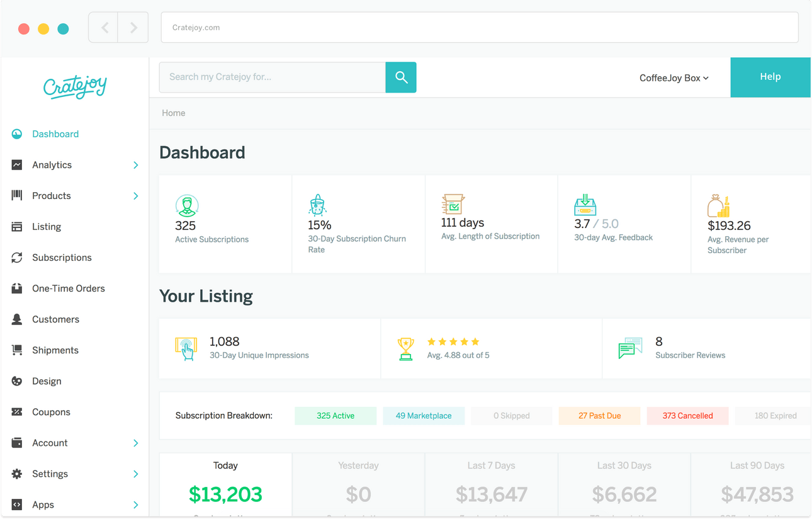This screenshot has width=812, height=519.
Task: Click the Search my Cratejoy input field
Action: [272, 77]
